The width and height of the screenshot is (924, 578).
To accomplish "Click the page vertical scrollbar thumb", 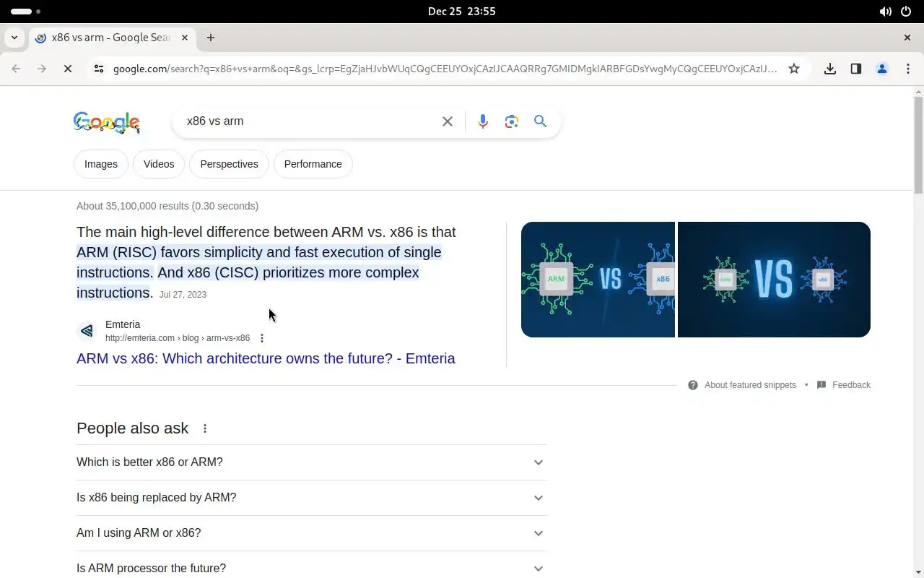I will (x=918, y=144).
